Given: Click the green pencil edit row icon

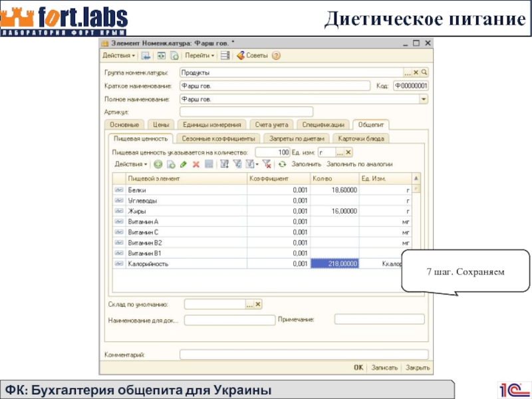Looking at the screenshot, I should [184, 164].
